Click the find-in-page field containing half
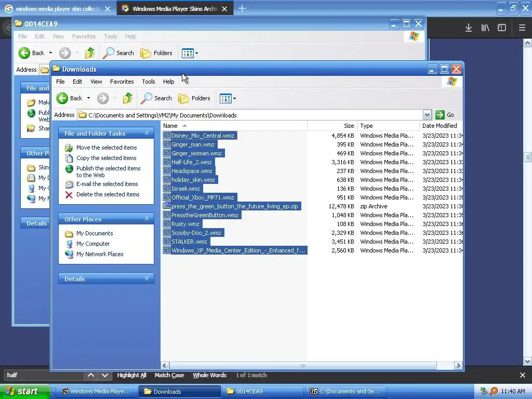Viewport: 532px width, 399px height. [44, 375]
